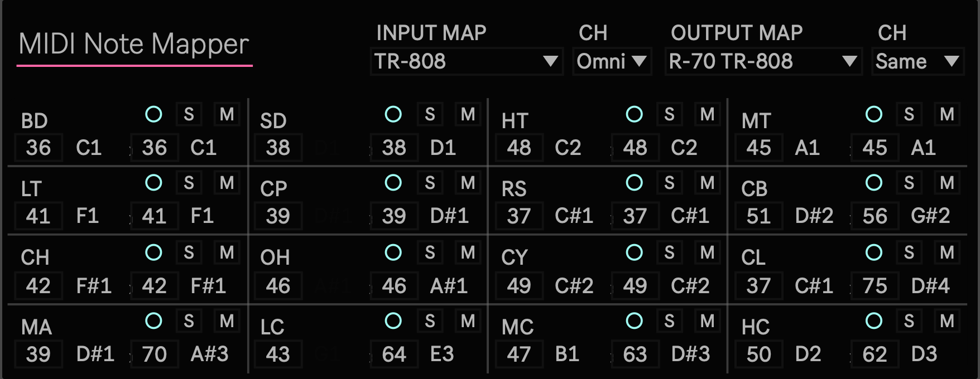The height and width of the screenshot is (379, 980).
Task: Click the CL activity indicator circle
Action: [874, 252]
